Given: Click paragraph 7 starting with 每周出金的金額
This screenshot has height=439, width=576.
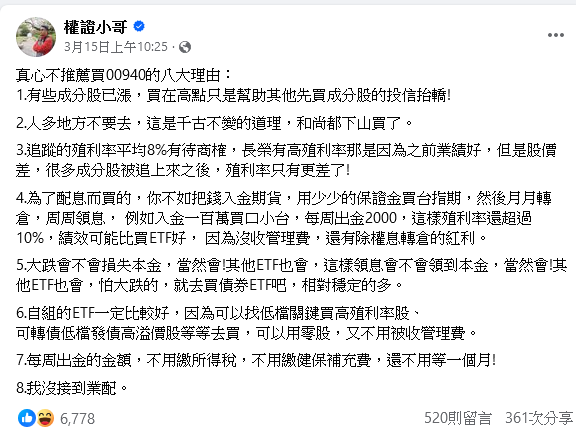Looking at the screenshot, I should click(x=256, y=360).
